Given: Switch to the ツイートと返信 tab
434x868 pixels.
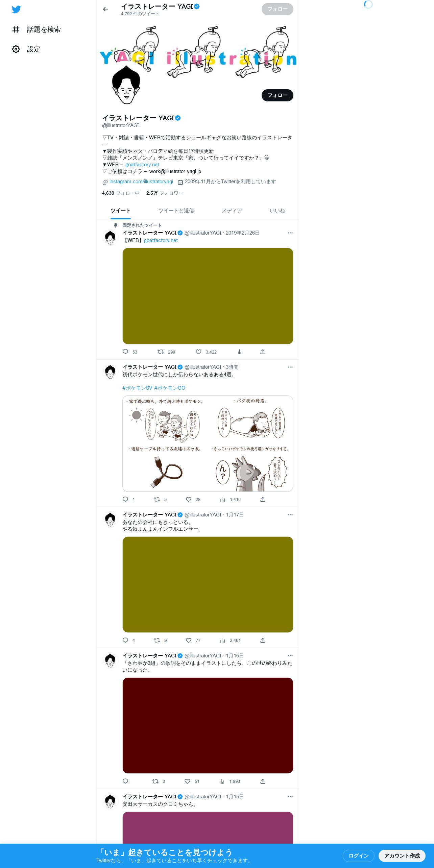Looking at the screenshot, I should click(176, 211).
